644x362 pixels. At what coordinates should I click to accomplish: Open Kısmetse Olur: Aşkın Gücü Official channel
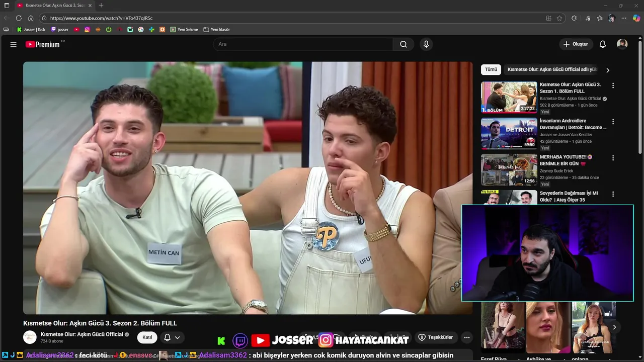[x=82, y=334]
